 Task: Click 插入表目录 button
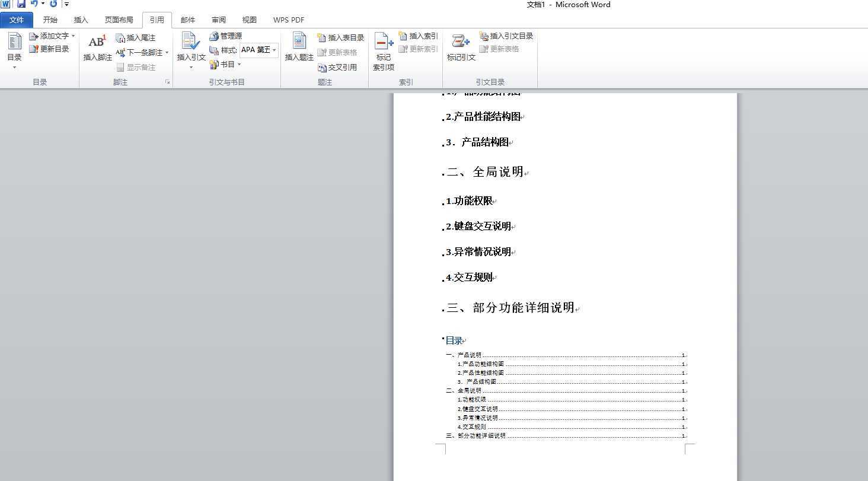point(341,38)
